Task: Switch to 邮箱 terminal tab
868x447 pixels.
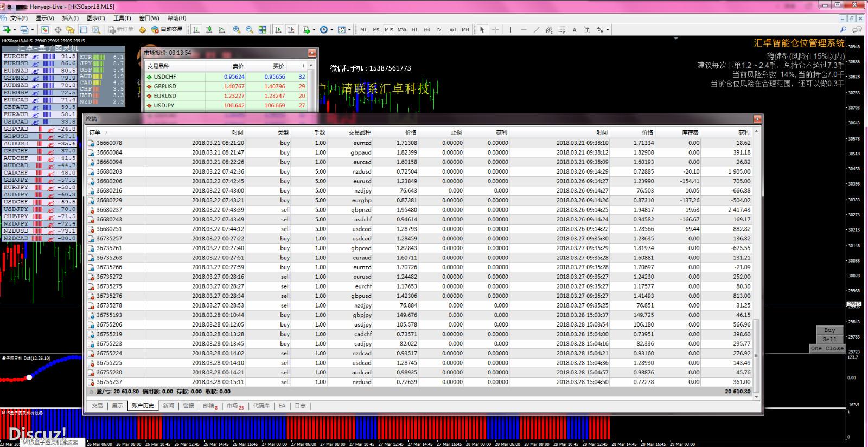Action: pyautogui.click(x=210, y=406)
